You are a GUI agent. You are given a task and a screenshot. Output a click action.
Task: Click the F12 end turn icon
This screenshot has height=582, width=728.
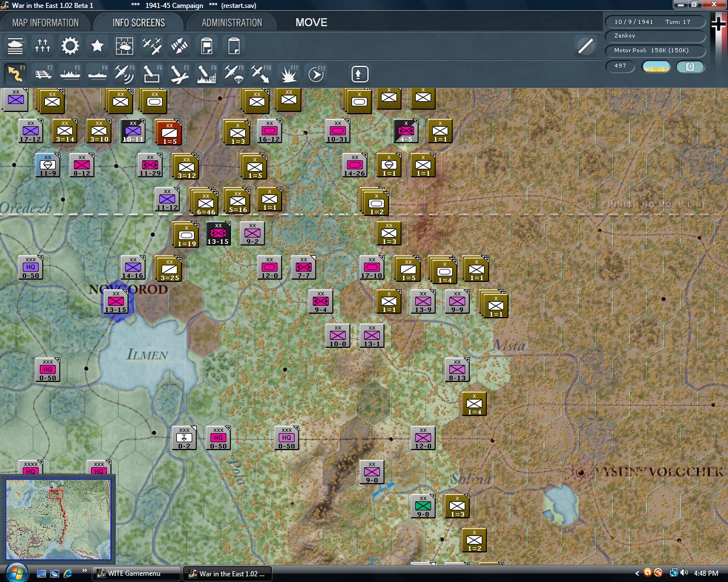click(x=316, y=74)
